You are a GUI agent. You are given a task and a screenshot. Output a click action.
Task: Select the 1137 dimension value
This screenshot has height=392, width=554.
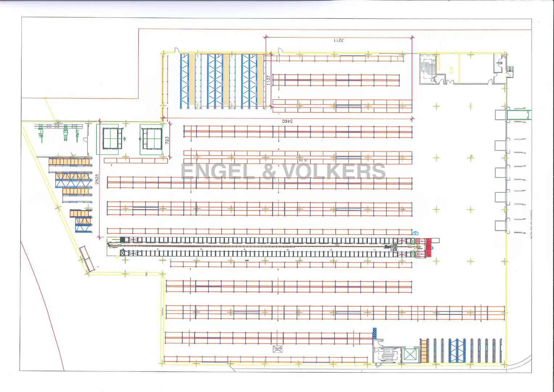click(x=268, y=80)
